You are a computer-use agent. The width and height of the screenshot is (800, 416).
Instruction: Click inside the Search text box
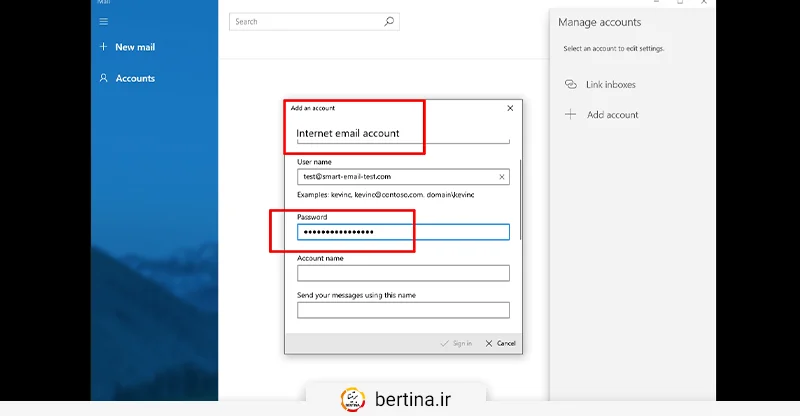305,21
